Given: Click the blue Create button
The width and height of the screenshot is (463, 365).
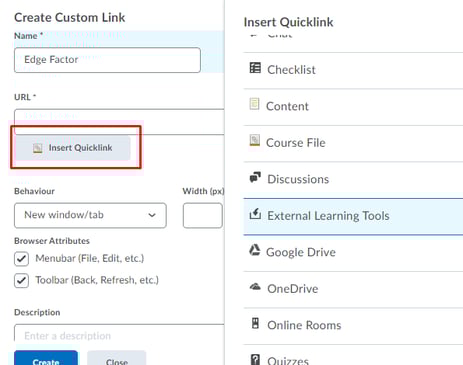Looking at the screenshot, I should (x=46, y=358).
